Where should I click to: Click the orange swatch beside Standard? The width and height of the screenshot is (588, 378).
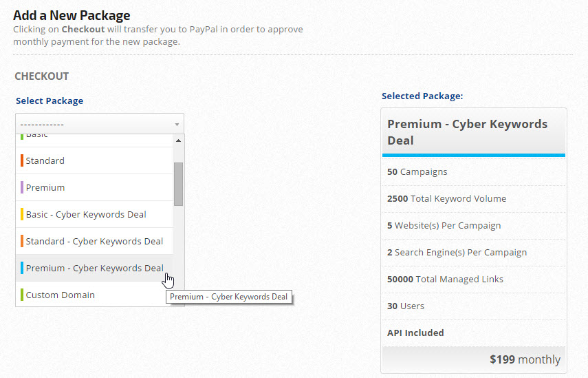pyautogui.click(x=22, y=160)
